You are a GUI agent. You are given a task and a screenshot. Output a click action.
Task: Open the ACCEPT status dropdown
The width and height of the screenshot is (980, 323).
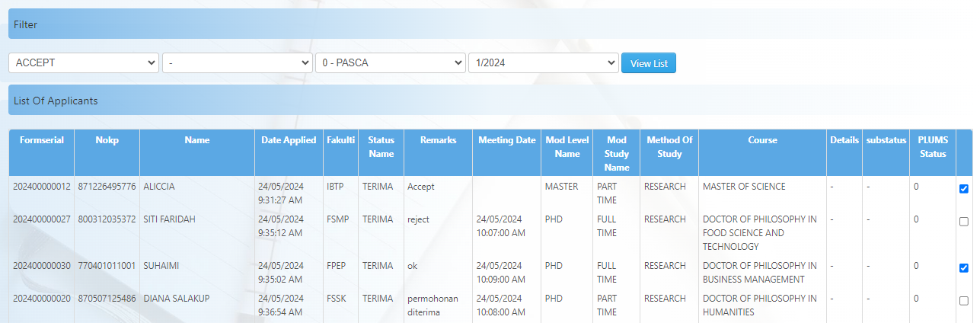tap(84, 63)
